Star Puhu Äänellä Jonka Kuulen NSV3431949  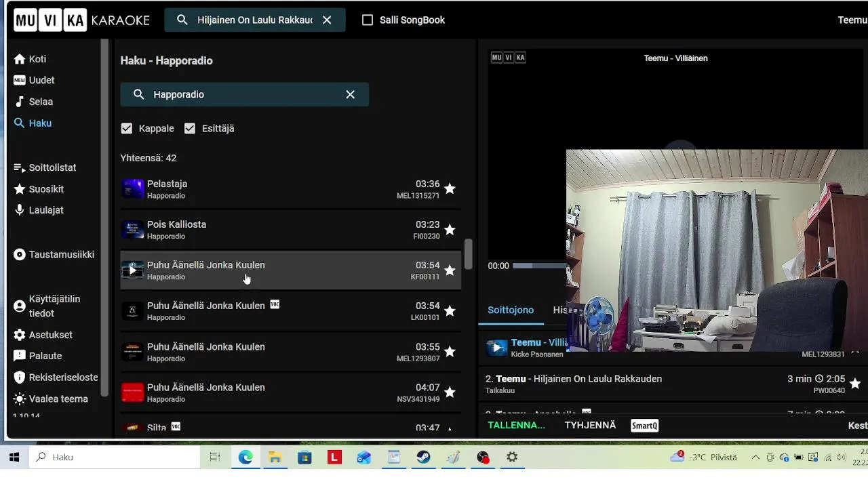coord(450,392)
